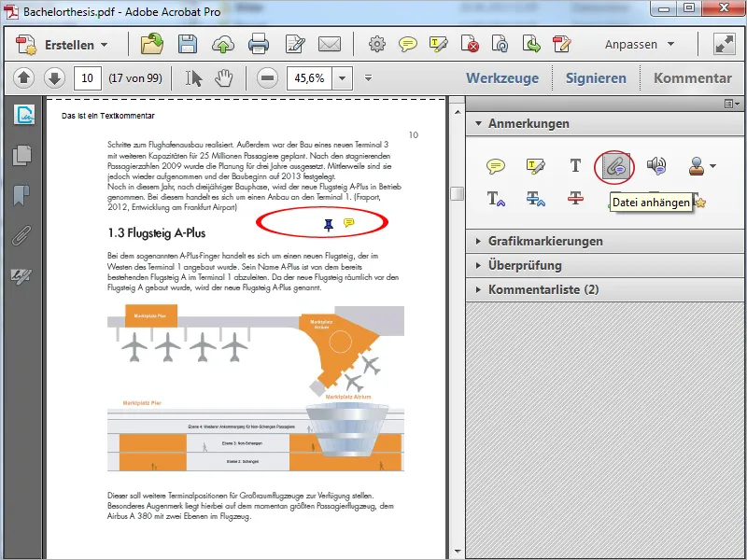Open the pen signature panel in left sidebar
This screenshot has width=747, height=560.
(21, 275)
